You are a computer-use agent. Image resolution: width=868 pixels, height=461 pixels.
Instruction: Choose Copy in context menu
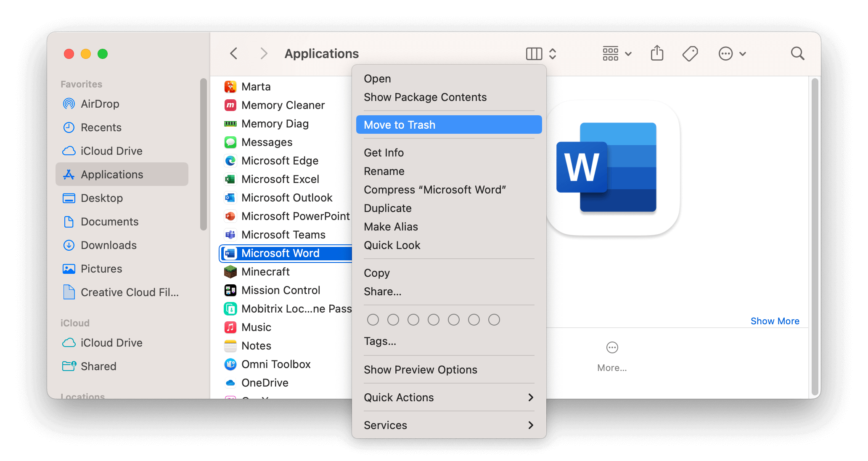coord(449,273)
